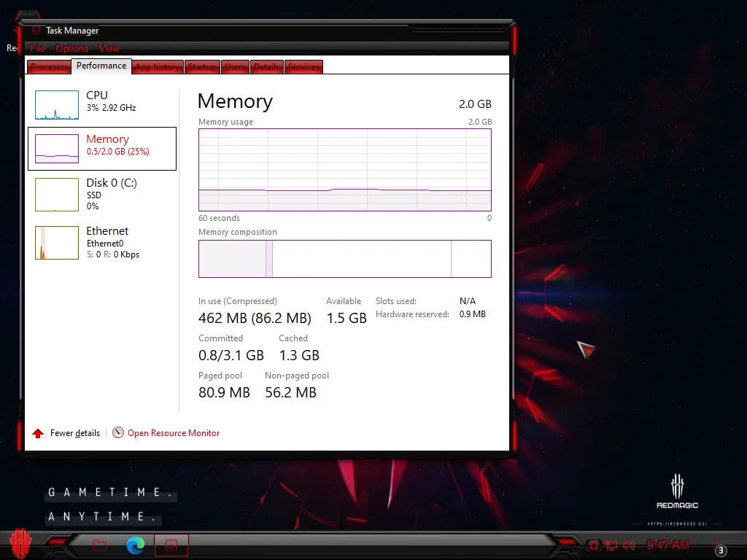
Task: Click the CPU usage graph thumbnail
Action: [x=57, y=105]
